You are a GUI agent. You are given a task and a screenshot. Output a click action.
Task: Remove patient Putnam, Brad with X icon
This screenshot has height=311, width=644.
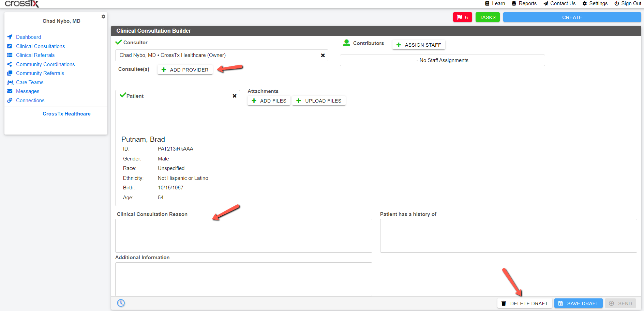click(235, 96)
